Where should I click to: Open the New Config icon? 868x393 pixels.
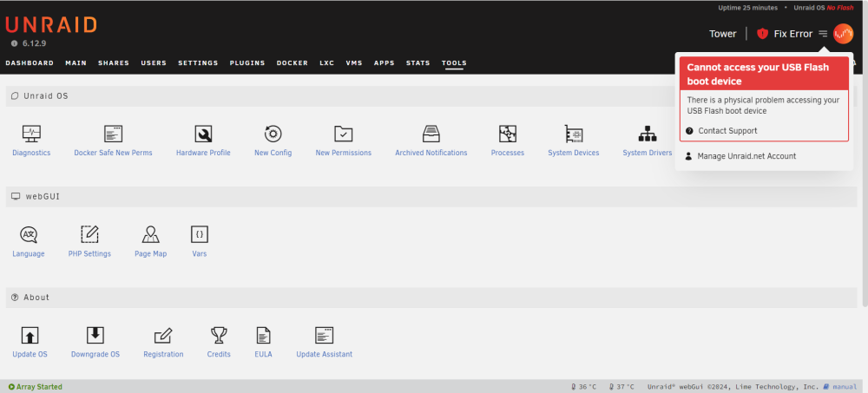click(273, 134)
